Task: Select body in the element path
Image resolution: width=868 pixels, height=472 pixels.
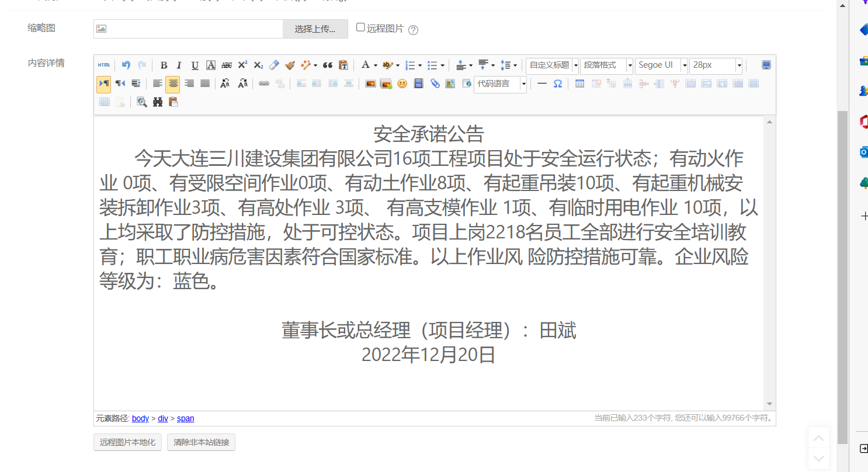Action: point(140,418)
